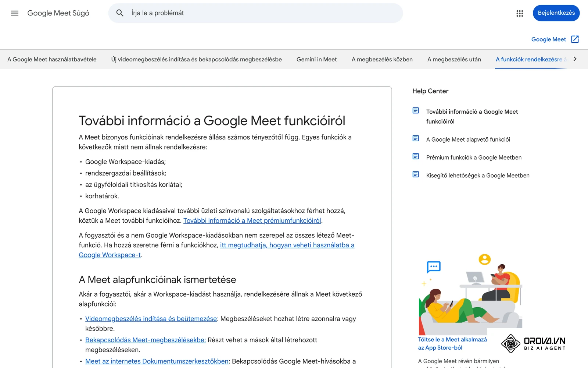Screen dimensions: 588x368
Task: Switch to A Google Meet használatbavétele tab
Action: (52, 59)
